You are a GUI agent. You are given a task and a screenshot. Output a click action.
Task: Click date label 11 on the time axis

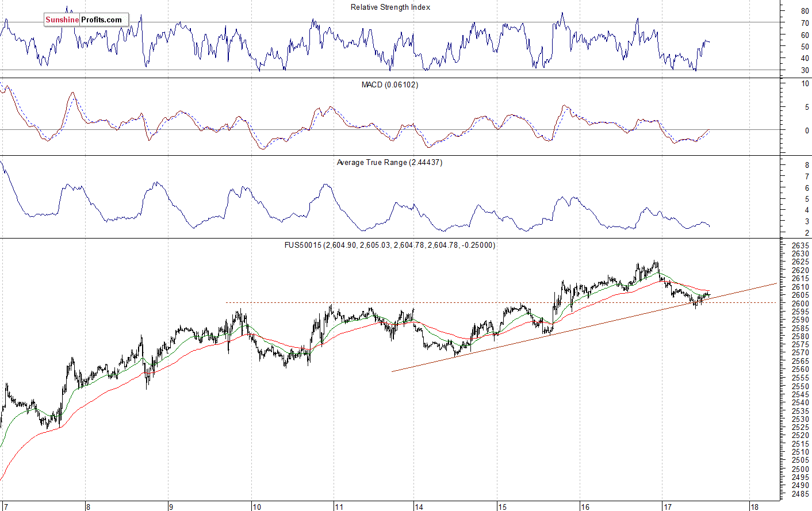pyautogui.click(x=339, y=507)
